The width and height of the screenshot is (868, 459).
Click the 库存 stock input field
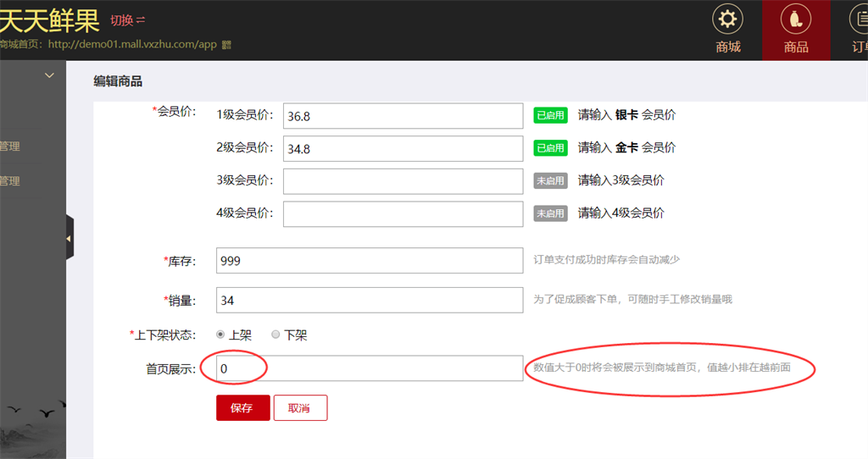coord(370,261)
